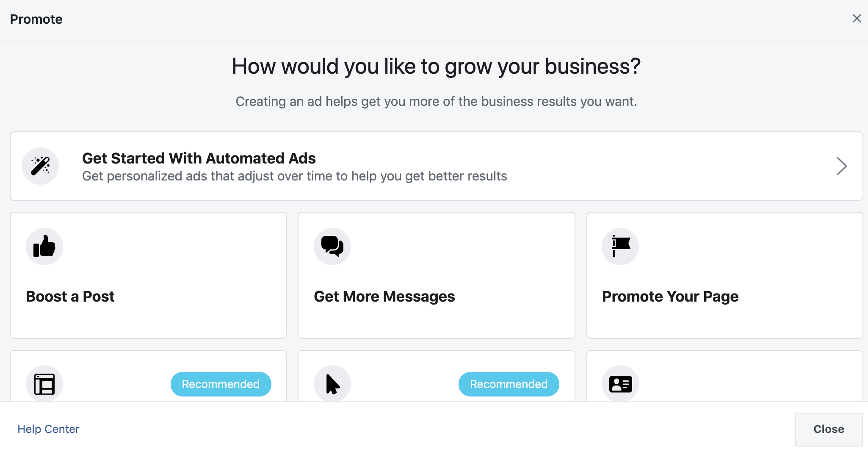This screenshot has width=868, height=452.
Task: Select the partially visible card with browser icon
Action: point(148,377)
